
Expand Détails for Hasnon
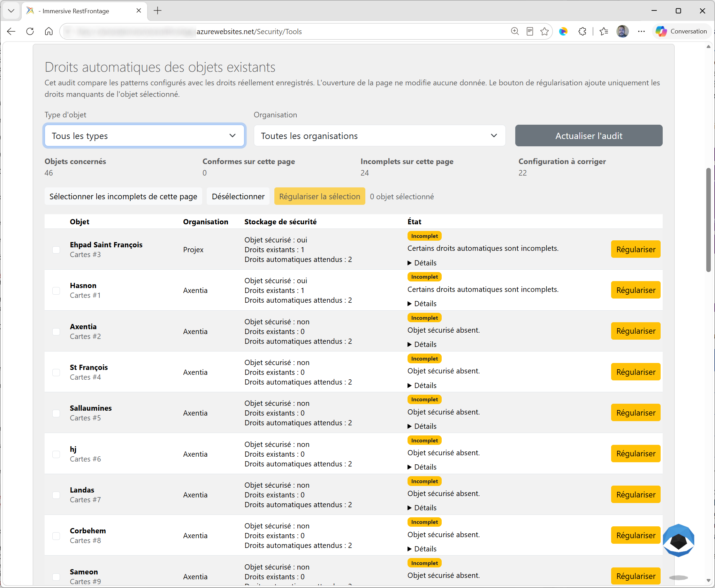click(422, 304)
